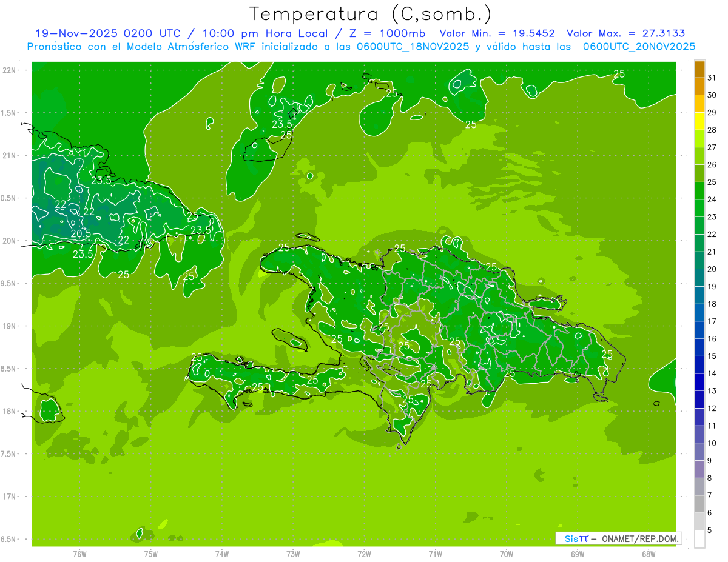This screenshot has width=728, height=562.
Task: Click the number 18 on the color scale
Action: point(712,304)
